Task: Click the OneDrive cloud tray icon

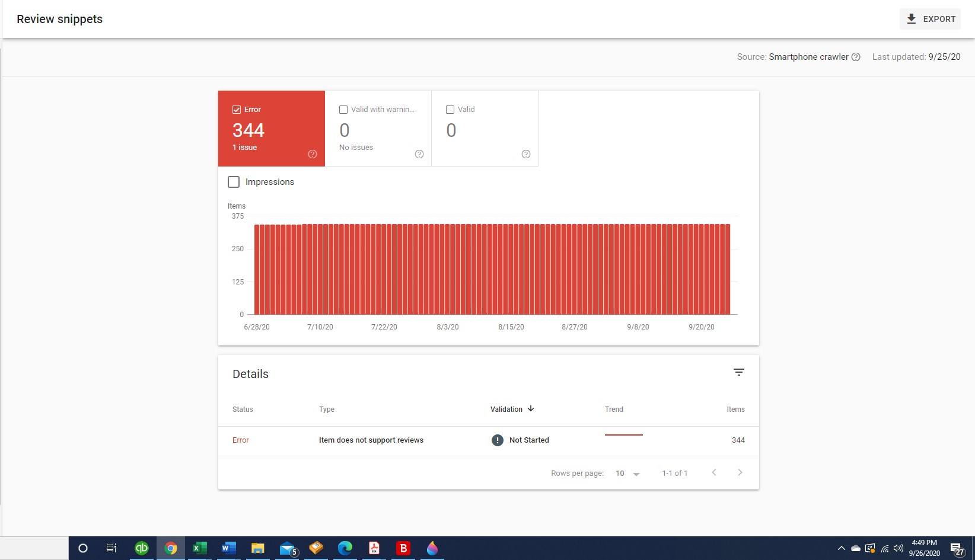Action: click(856, 548)
